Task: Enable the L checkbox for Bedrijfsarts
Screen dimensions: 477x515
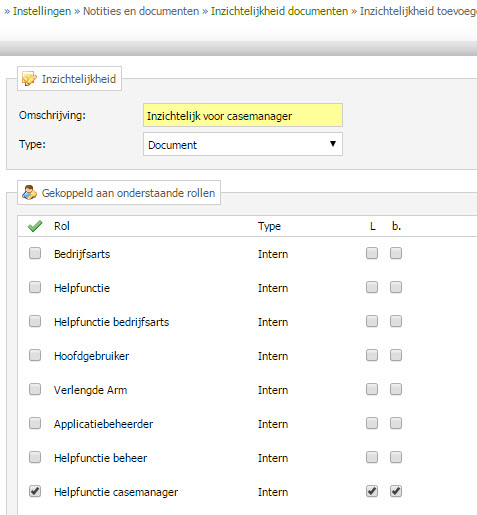Action: (x=372, y=253)
